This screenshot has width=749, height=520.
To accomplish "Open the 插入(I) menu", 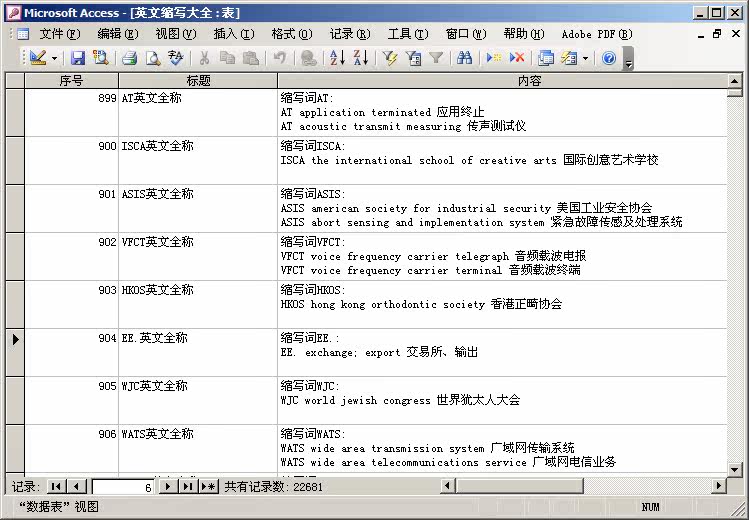I will [x=234, y=34].
